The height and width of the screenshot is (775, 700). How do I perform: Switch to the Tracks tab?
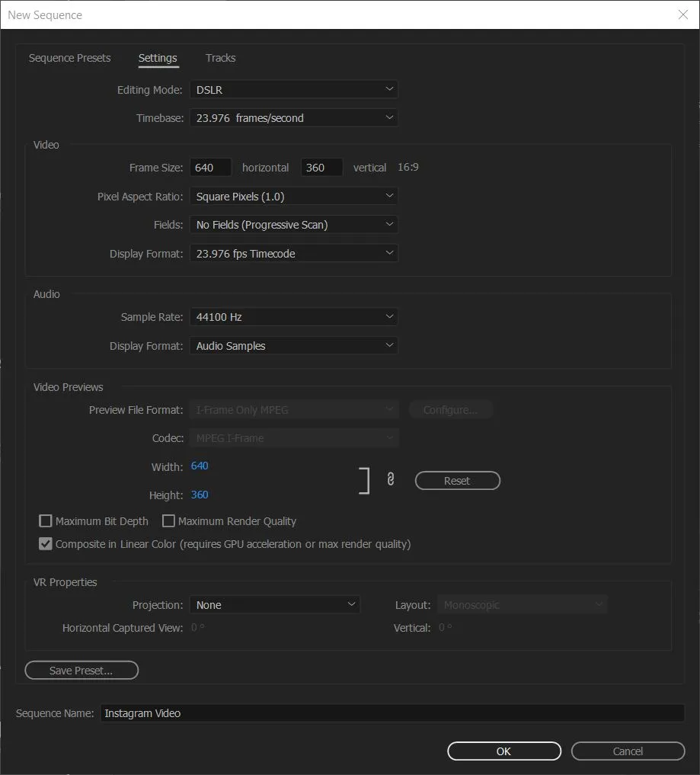tap(220, 58)
